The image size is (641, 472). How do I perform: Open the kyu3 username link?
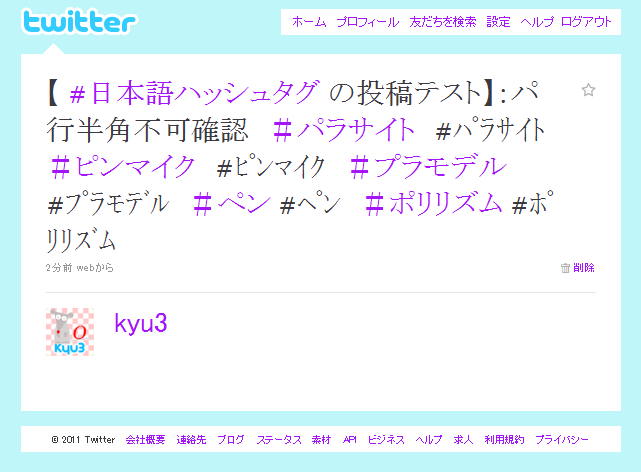(x=141, y=323)
